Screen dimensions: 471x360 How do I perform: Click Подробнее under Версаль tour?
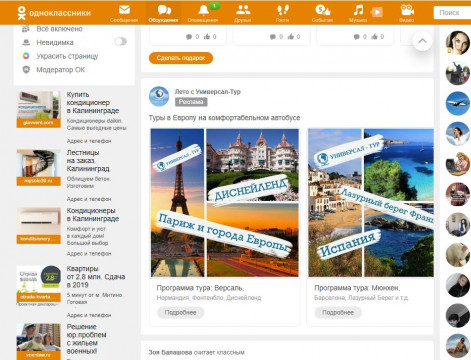(x=180, y=313)
